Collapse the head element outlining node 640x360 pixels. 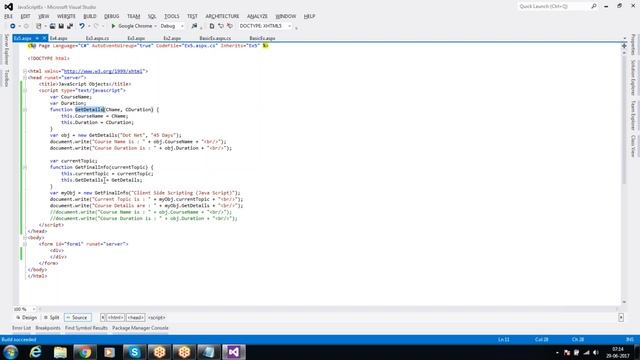pos(25,78)
